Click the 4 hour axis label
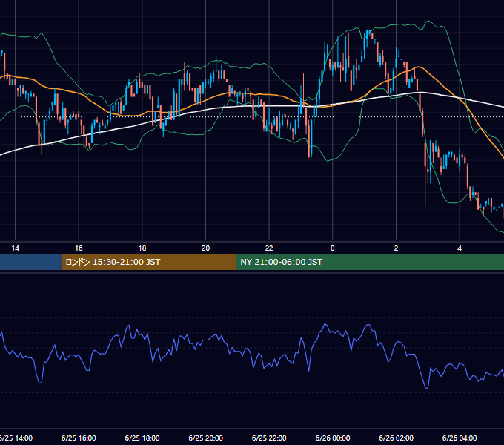Image resolution: width=504 pixels, height=445 pixels. (x=460, y=248)
